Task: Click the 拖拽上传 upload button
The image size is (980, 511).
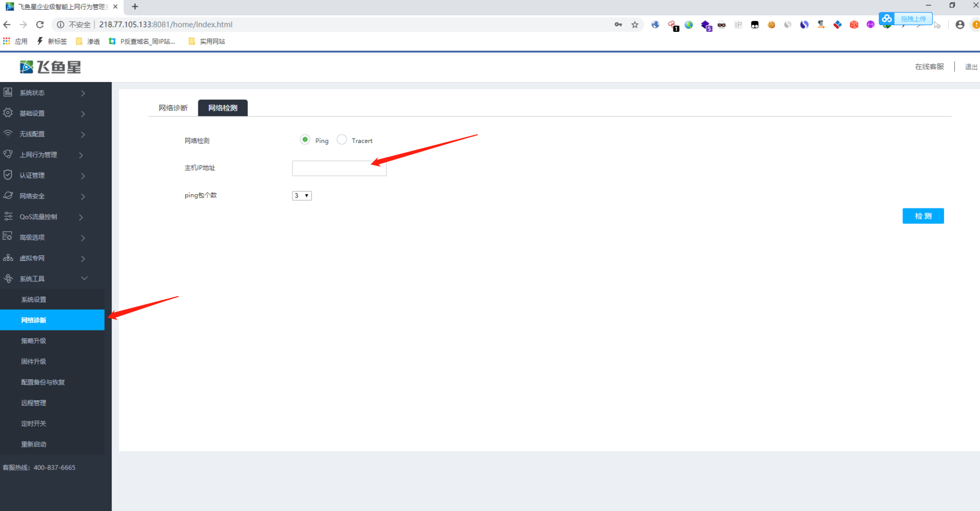Action: 906,19
